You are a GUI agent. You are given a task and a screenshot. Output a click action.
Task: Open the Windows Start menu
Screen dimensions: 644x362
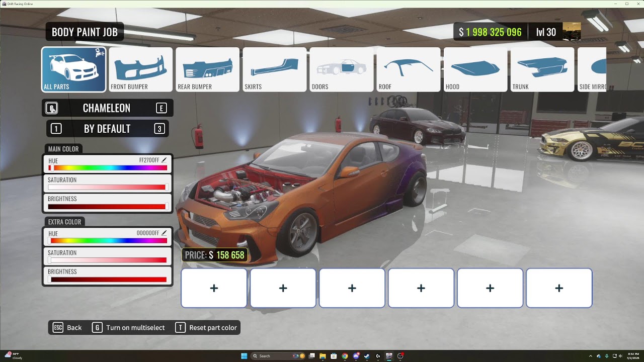pos(244,356)
